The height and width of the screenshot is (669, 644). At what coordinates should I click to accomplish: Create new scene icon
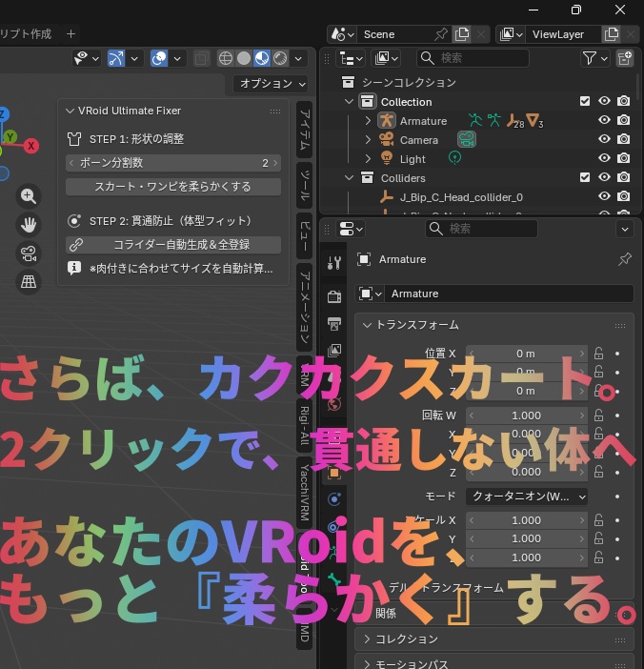pyautogui.click(x=462, y=34)
